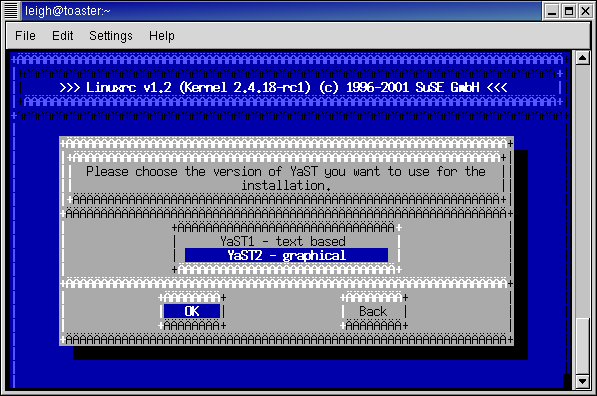Click the OK button in the dialog

(192, 311)
